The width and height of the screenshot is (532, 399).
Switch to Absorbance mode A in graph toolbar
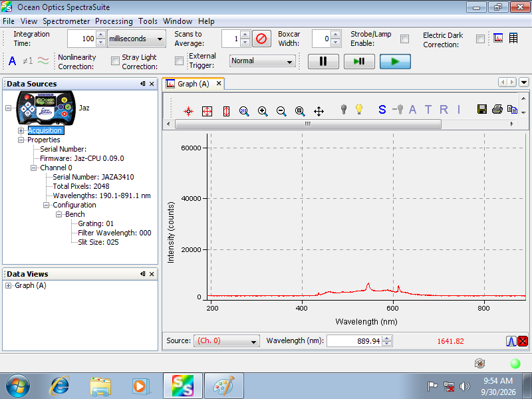(x=412, y=109)
